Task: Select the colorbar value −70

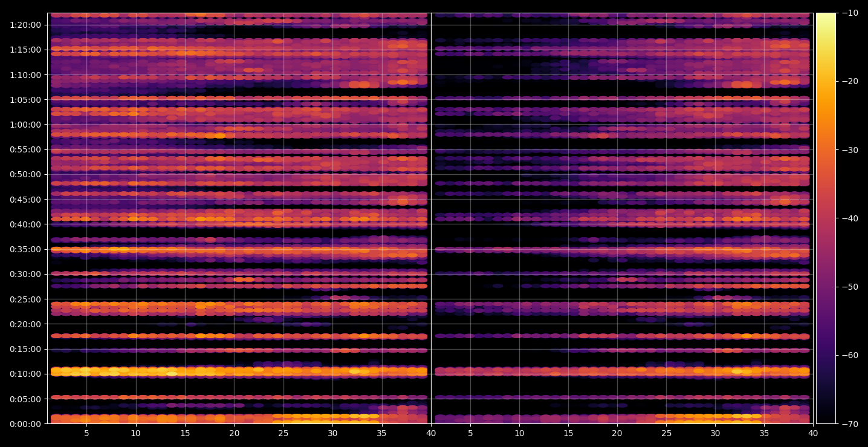Action: click(x=850, y=424)
